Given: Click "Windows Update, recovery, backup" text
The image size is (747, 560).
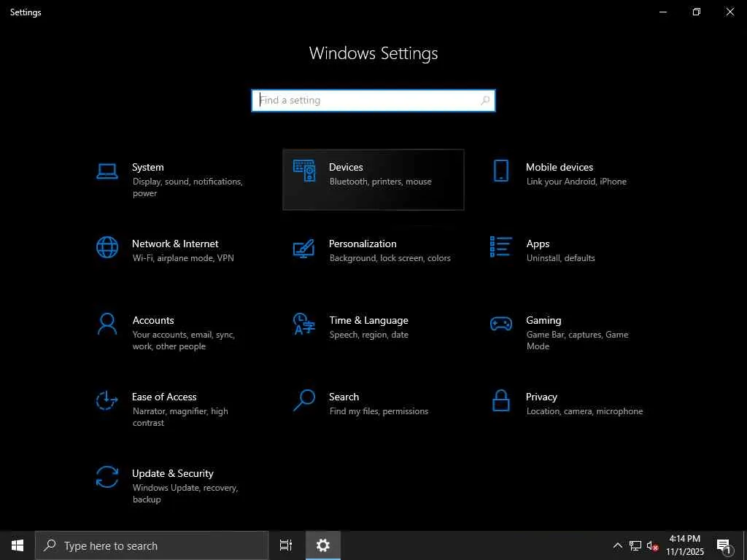Looking at the screenshot, I should [x=185, y=494].
